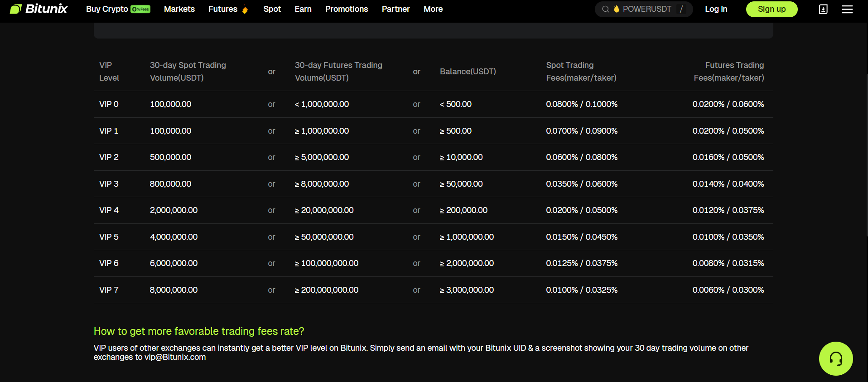The width and height of the screenshot is (868, 382).
Task: Open the app download icon
Action: pos(823,9)
